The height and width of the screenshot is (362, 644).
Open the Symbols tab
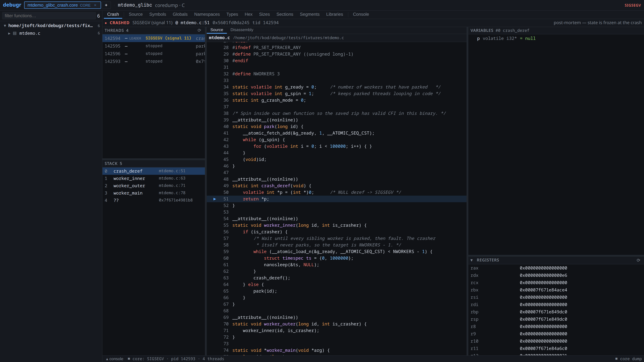click(158, 14)
